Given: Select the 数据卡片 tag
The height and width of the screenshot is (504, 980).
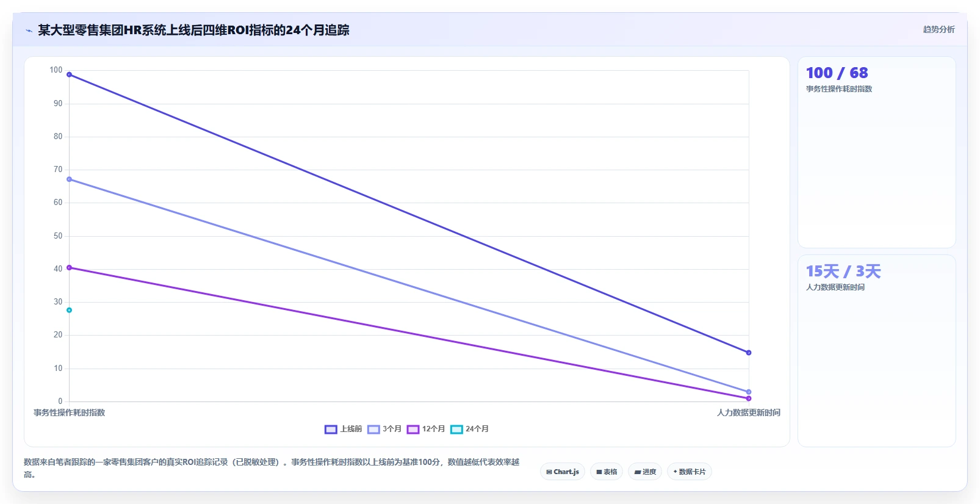Looking at the screenshot, I should pos(690,472).
